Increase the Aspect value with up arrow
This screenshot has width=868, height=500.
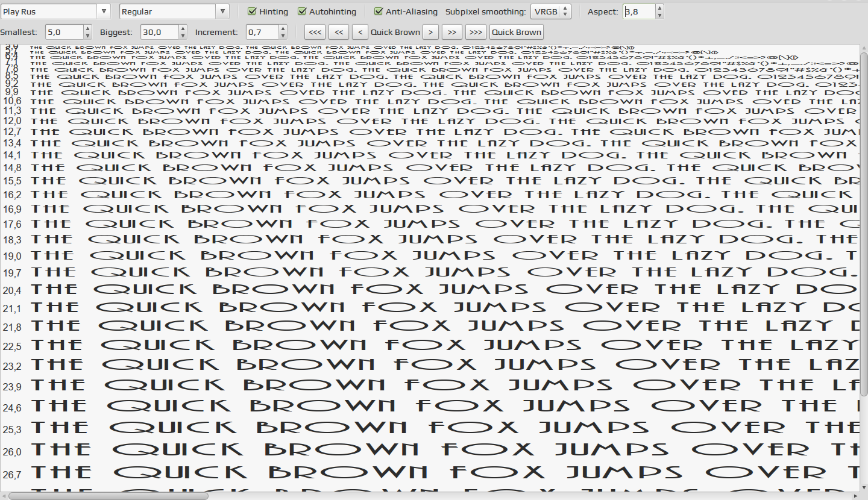(x=659, y=8)
